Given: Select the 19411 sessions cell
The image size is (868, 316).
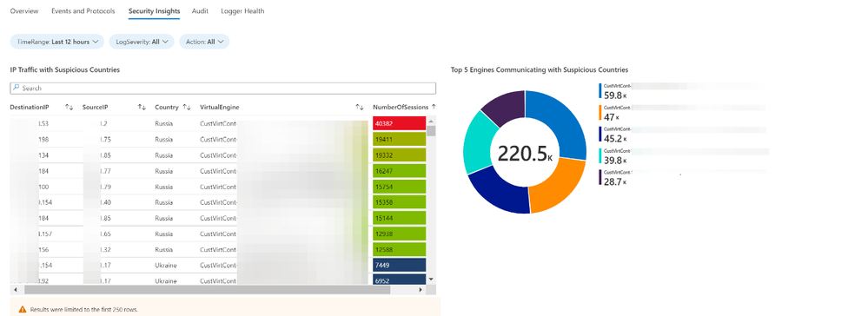Looking at the screenshot, I should click(399, 140).
